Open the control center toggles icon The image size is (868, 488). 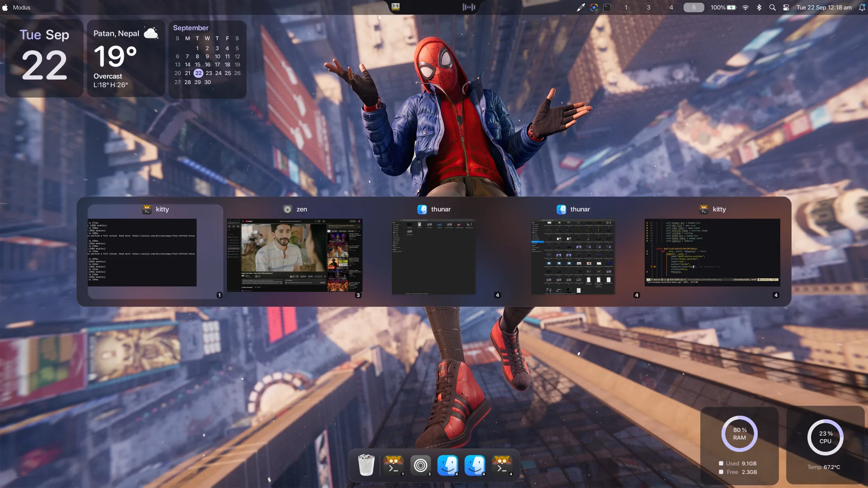pos(786,7)
